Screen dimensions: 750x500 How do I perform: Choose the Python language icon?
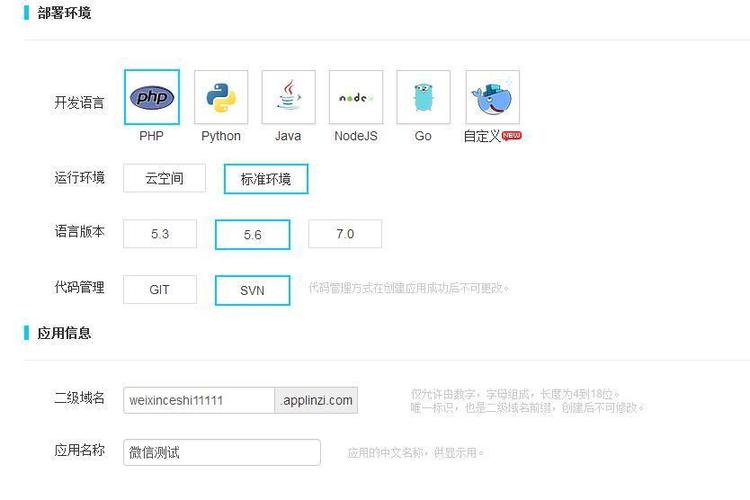click(x=221, y=97)
